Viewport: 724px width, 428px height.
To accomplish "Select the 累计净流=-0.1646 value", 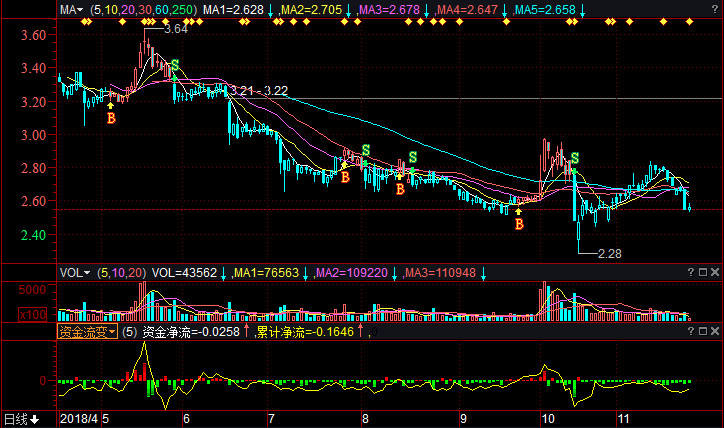I will coord(305,332).
